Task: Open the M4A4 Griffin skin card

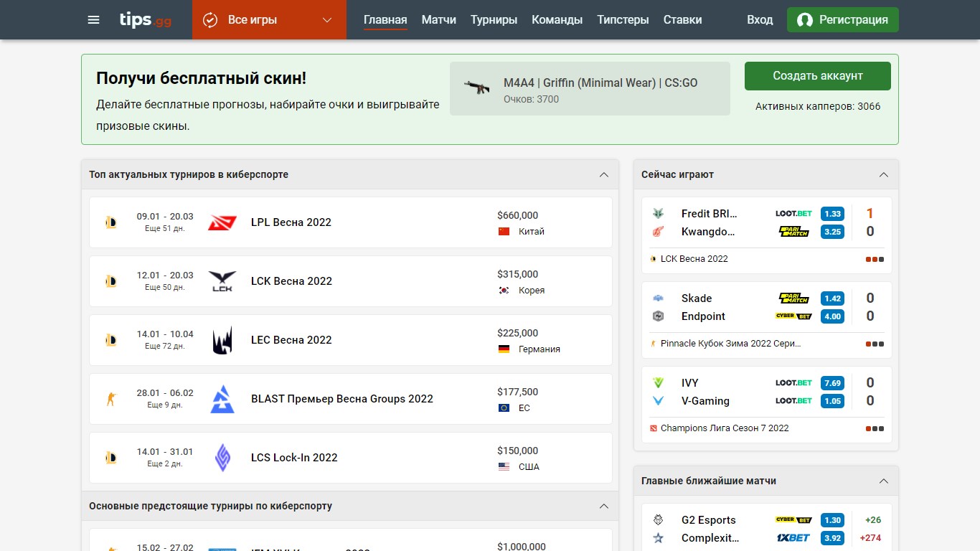Action: [x=590, y=89]
